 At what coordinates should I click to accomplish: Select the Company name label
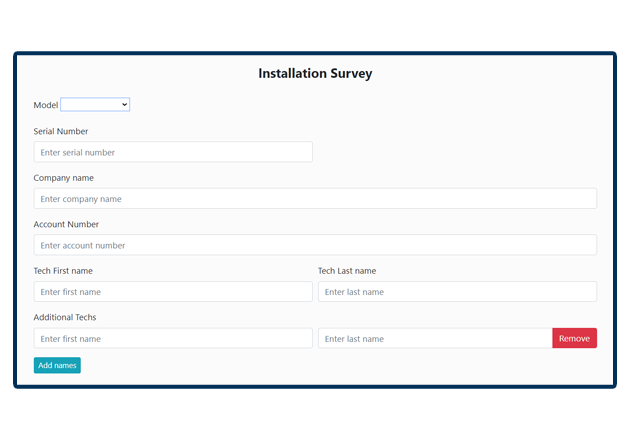[x=64, y=178]
